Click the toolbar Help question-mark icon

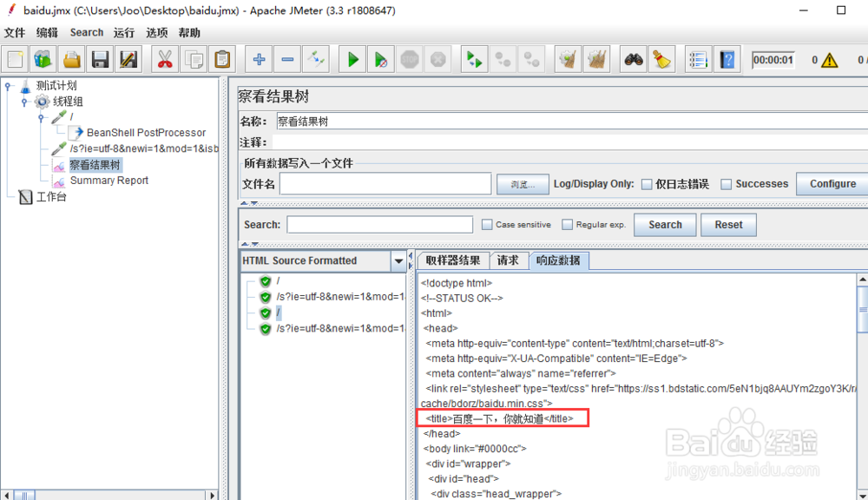pyautogui.click(x=727, y=58)
